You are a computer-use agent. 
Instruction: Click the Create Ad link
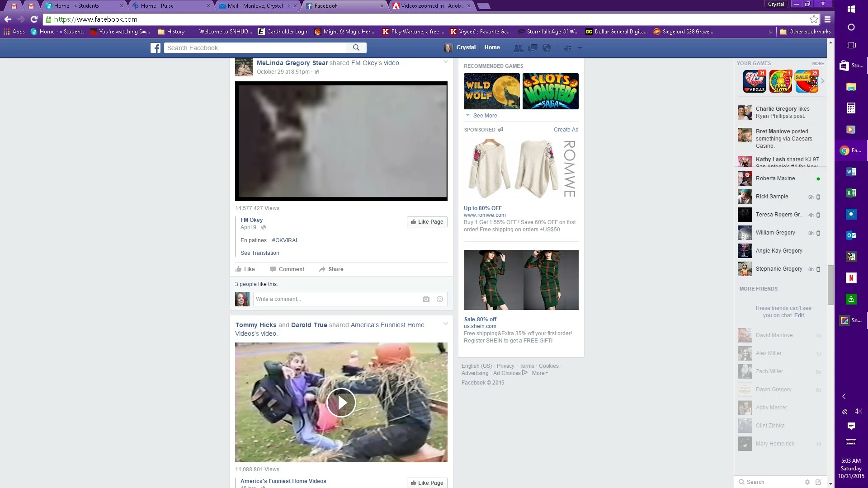pyautogui.click(x=566, y=130)
